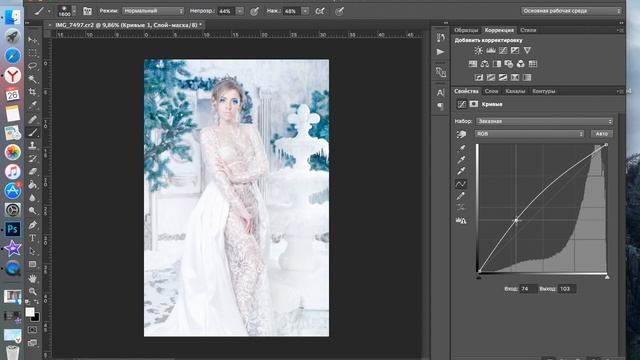
Task: Toggle Quick Mask mode
Action: [33, 329]
